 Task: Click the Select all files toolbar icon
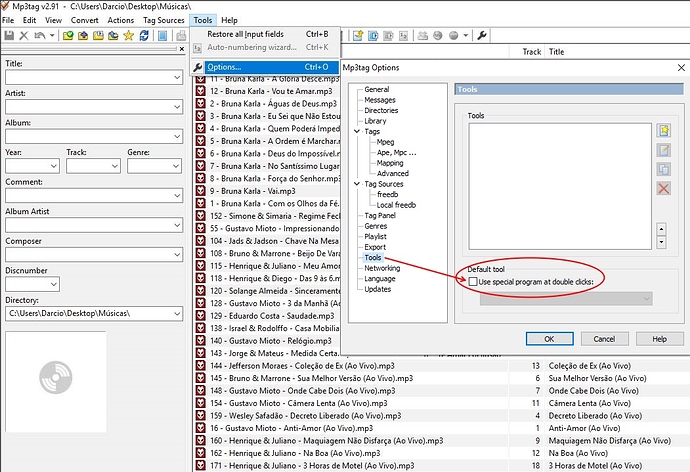pos(162,36)
